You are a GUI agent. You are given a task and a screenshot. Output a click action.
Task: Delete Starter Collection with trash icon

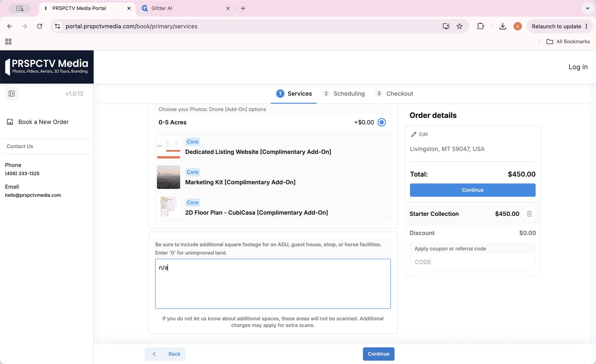(529, 214)
